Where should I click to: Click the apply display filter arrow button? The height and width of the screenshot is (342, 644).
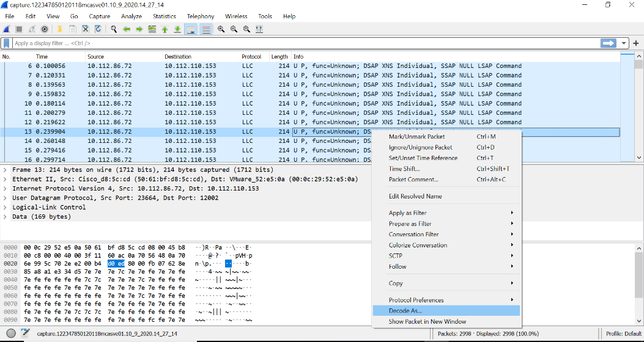[x=609, y=43]
